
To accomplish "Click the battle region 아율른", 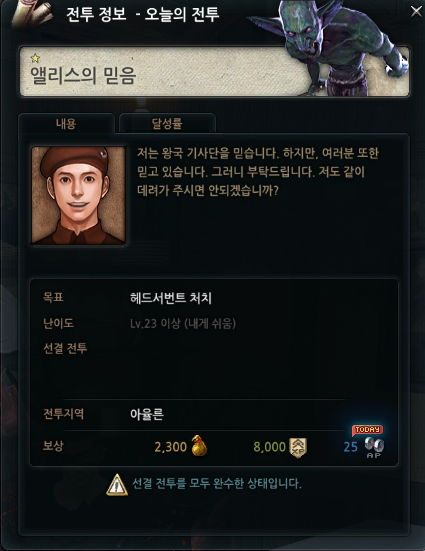I will pyautogui.click(x=147, y=414).
